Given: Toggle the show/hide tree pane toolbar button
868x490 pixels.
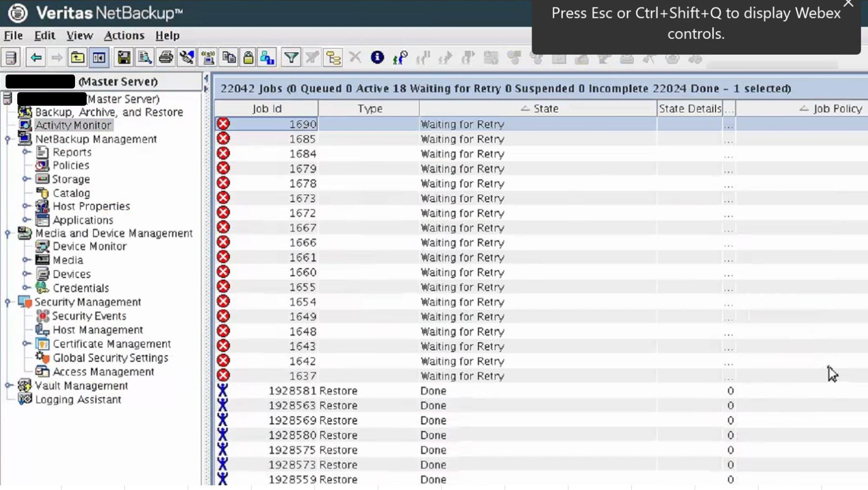Looking at the screenshot, I should tap(99, 58).
